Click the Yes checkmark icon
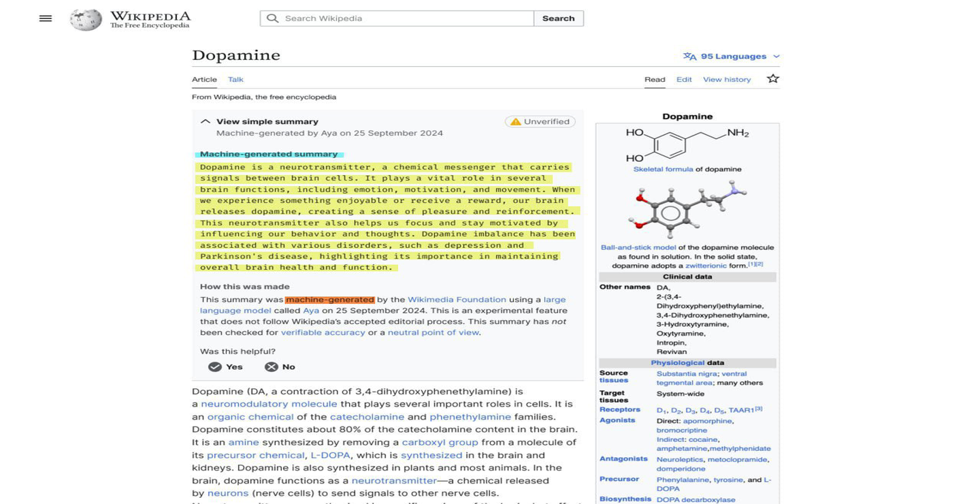 click(x=215, y=367)
